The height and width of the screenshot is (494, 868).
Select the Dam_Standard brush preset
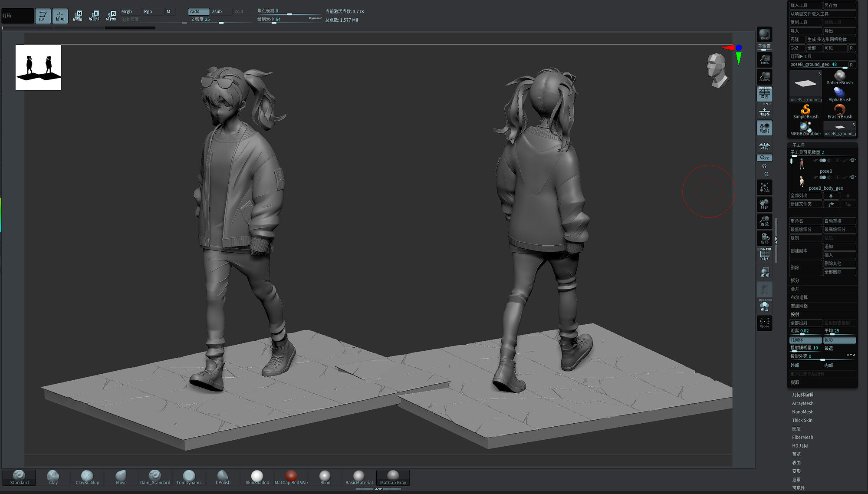(155, 476)
